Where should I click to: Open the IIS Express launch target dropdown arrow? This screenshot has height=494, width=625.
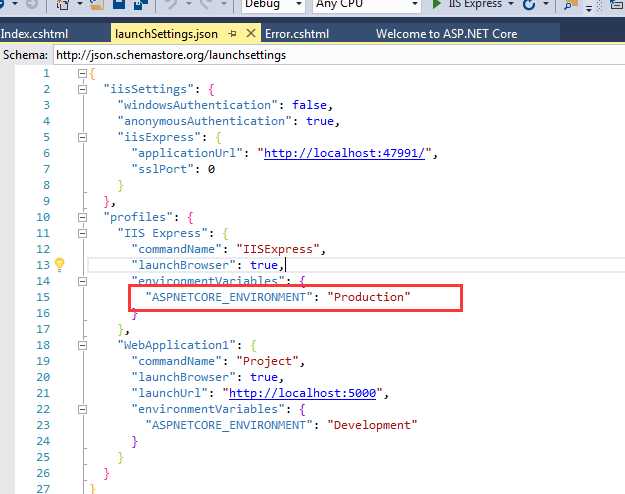pos(511,4)
